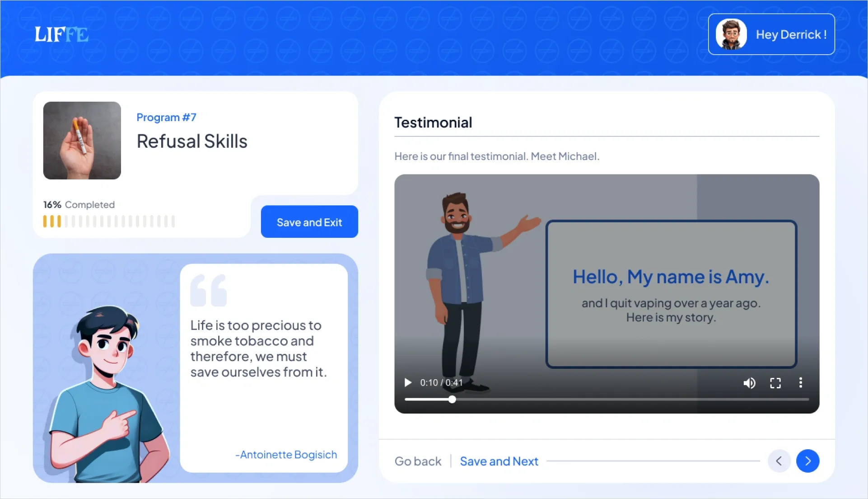Click the previous arrow button
This screenshot has height=499, width=868.
click(779, 461)
